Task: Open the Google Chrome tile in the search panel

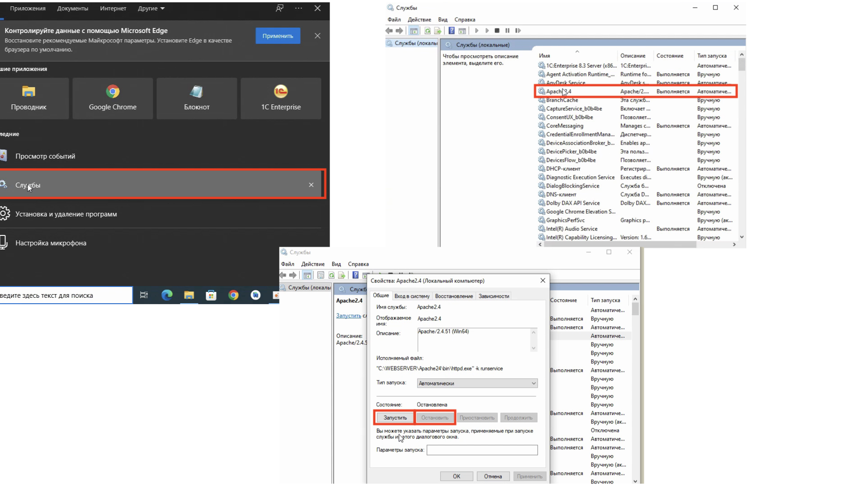Action: tap(113, 99)
